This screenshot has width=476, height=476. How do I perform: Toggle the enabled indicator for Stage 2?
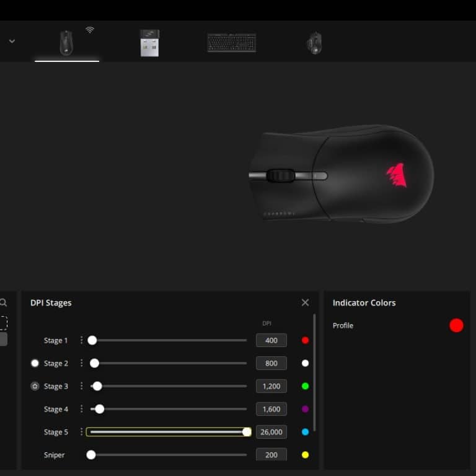tap(35, 363)
